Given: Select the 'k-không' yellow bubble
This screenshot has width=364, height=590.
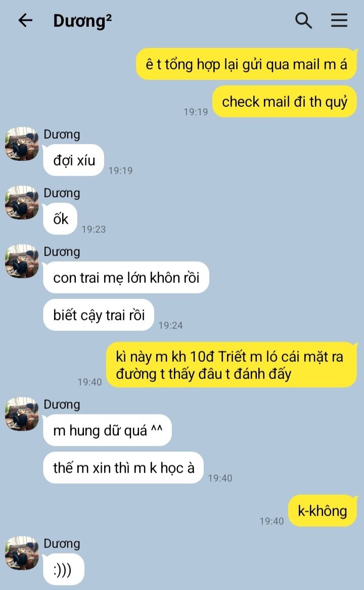Looking at the screenshot, I should coord(323,511).
